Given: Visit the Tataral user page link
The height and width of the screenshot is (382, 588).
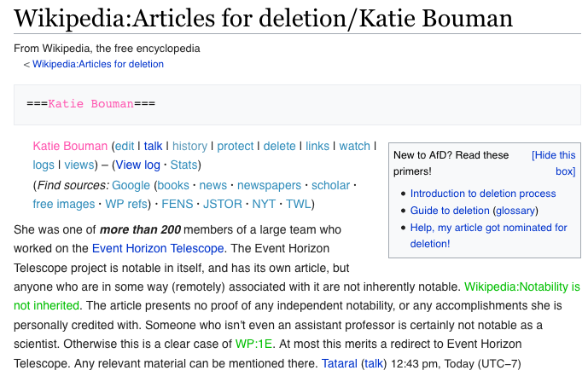Looking at the screenshot, I should coord(340,363).
